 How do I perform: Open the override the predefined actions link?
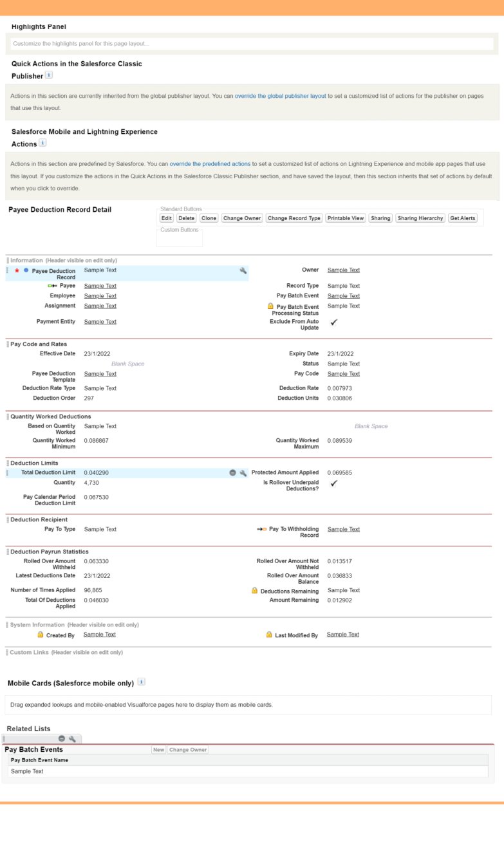[x=210, y=164]
